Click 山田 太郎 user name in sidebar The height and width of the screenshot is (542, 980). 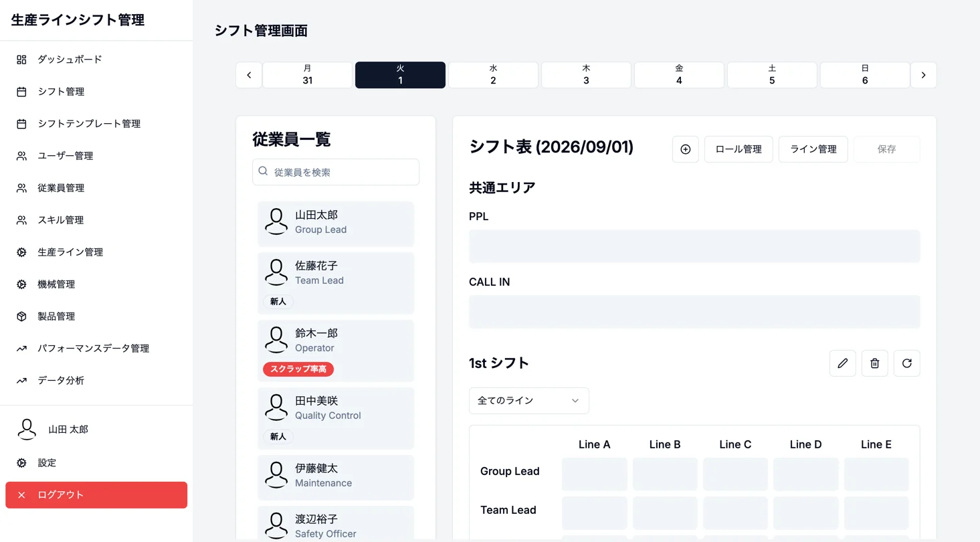68,430
